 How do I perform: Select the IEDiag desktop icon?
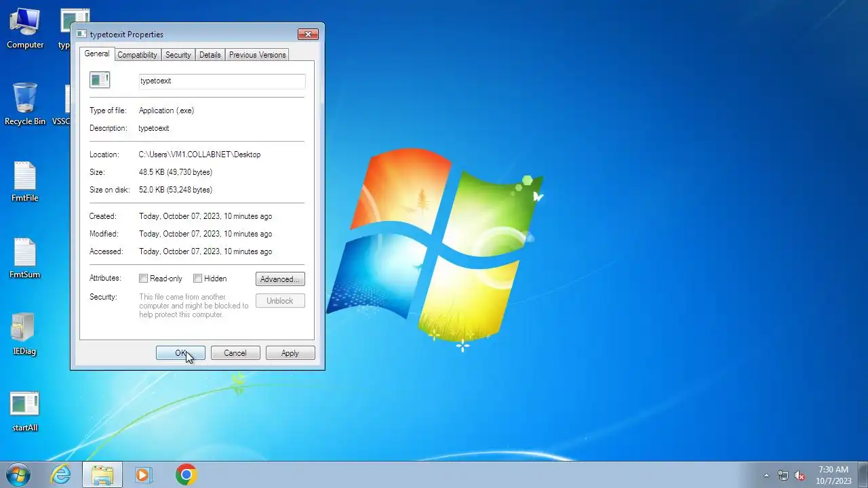[x=24, y=335]
